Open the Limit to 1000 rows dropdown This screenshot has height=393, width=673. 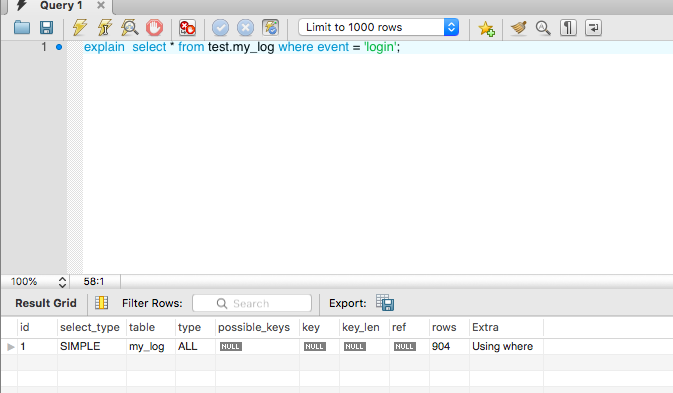(379, 27)
